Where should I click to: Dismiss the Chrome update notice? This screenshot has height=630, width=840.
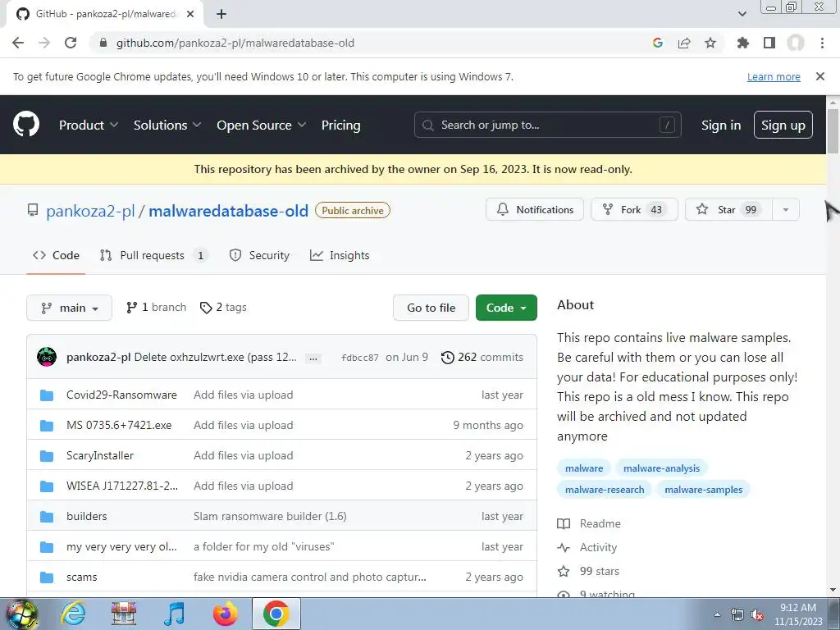(820, 76)
